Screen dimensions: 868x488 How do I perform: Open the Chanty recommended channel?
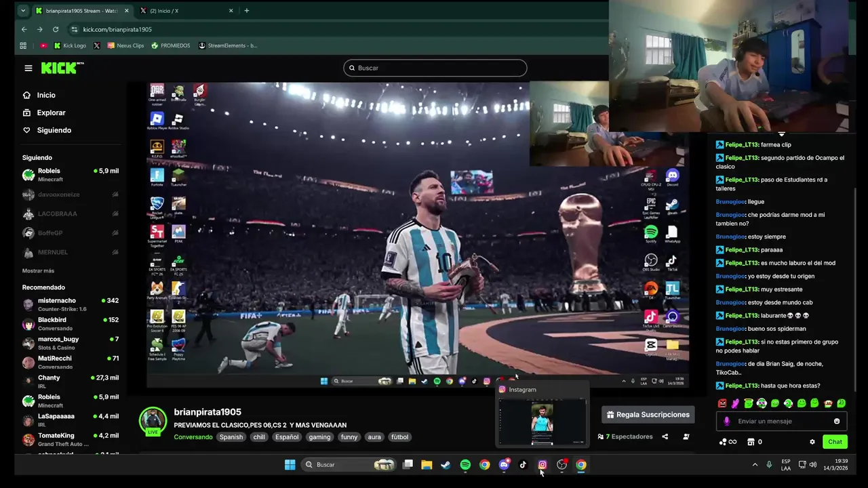[71, 382]
